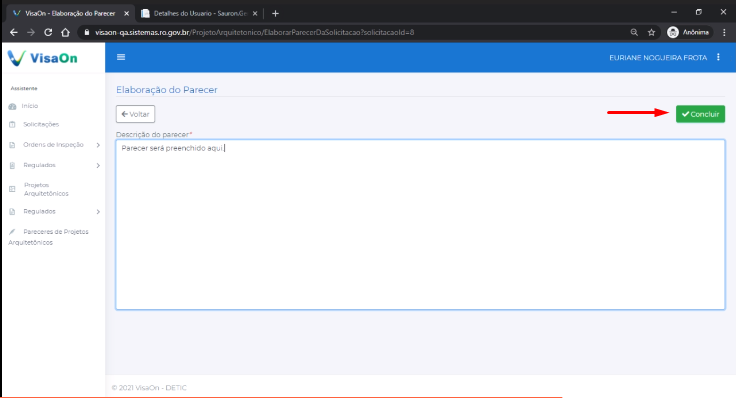Click the zoom magnifier in address bar
This screenshot has height=398, width=736.
[x=634, y=32]
